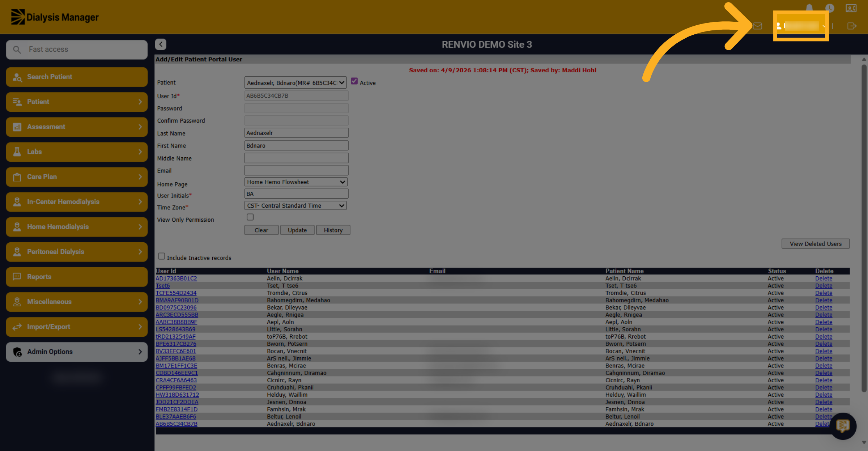Click the Reports icon
Image resolution: width=868 pixels, height=451 pixels.
[x=17, y=277]
